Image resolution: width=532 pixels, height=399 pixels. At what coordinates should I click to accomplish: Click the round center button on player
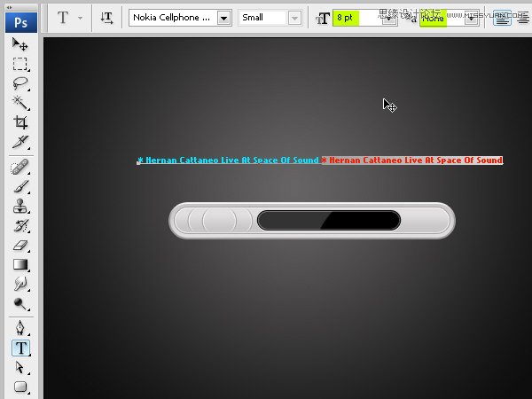tap(219, 220)
